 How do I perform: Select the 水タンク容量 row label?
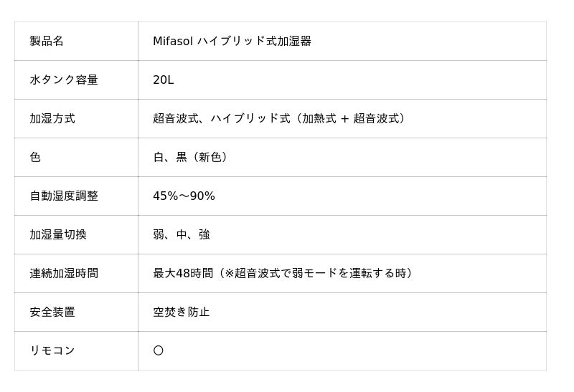pyautogui.click(x=64, y=80)
